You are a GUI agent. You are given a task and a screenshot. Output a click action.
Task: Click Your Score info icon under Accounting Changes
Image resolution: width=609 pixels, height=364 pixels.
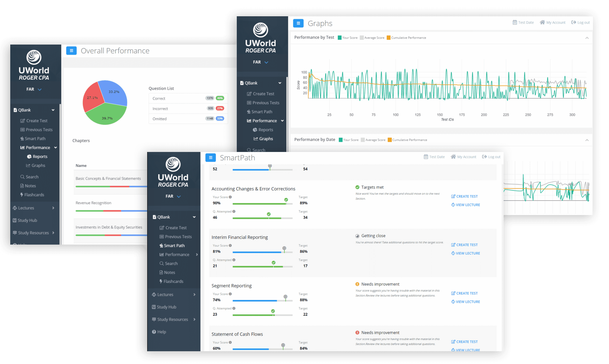[230, 197]
